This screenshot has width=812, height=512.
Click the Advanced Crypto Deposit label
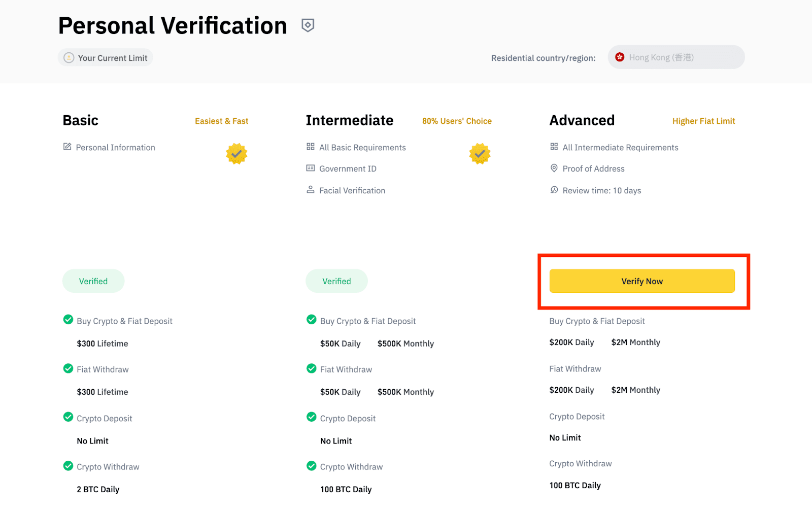click(577, 416)
